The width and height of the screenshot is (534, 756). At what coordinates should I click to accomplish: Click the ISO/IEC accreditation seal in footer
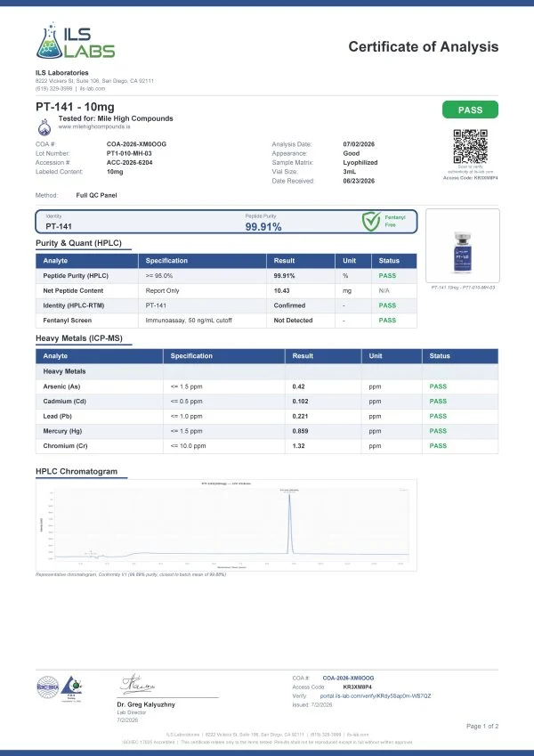47,687
